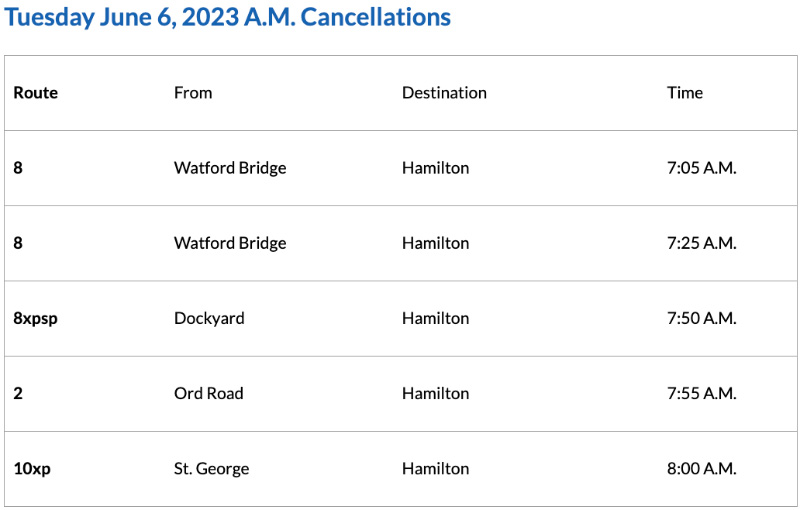Viewport: 800px width, 510px height.
Task: Click the 7:50 A.M. time cell
Action: tap(701, 318)
